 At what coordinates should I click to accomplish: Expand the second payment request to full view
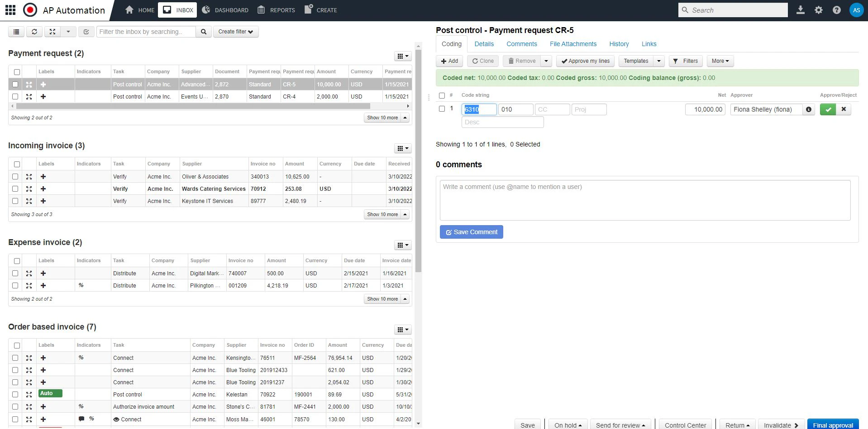[x=29, y=96]
